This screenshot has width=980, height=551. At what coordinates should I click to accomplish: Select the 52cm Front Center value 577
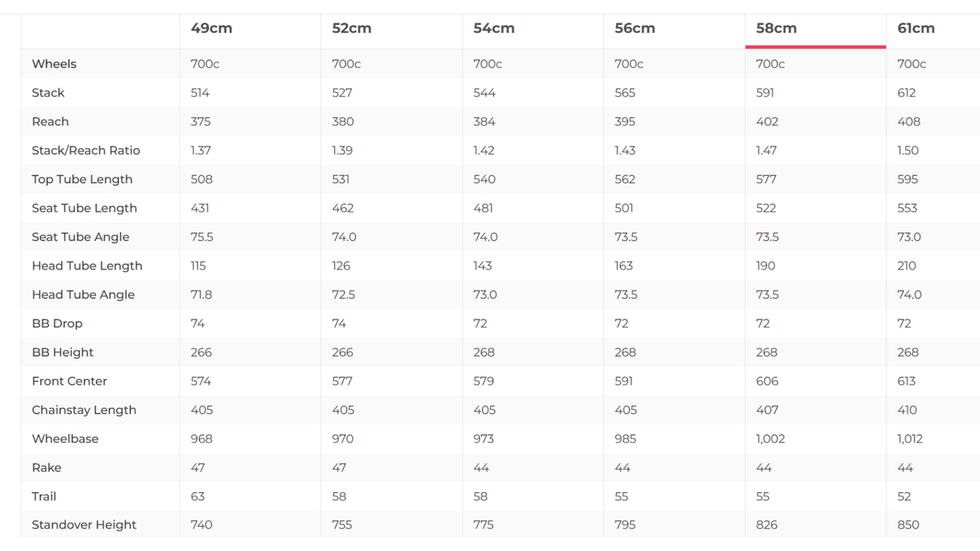pyautogui.click(x=342, y=381)
